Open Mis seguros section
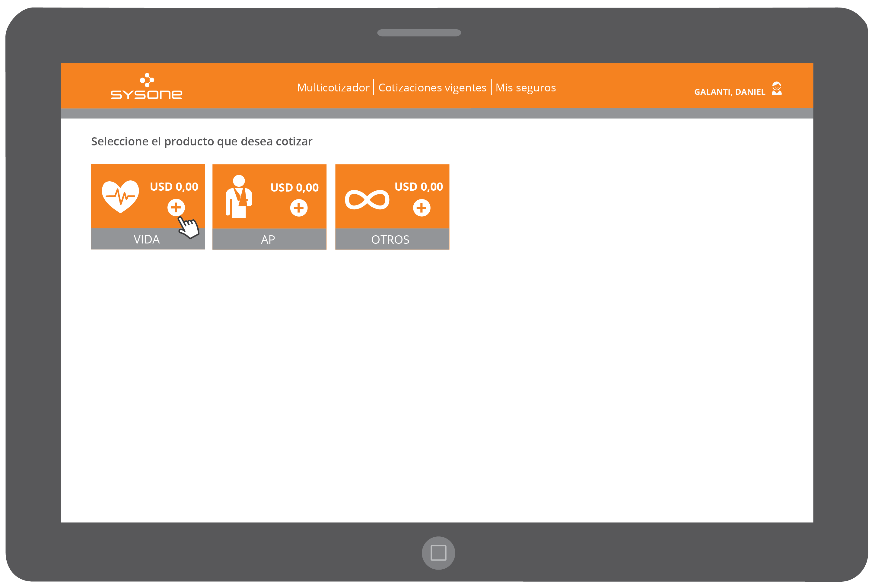 point(525,88)
